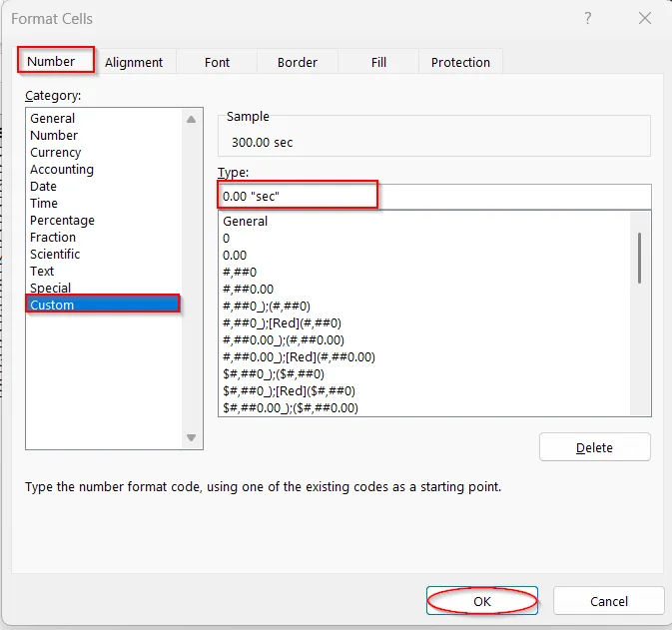Image resolution: width=672 pixels, height=630 pixels.
Task: Select the Scientific category
Action: [x=104, y=254]
